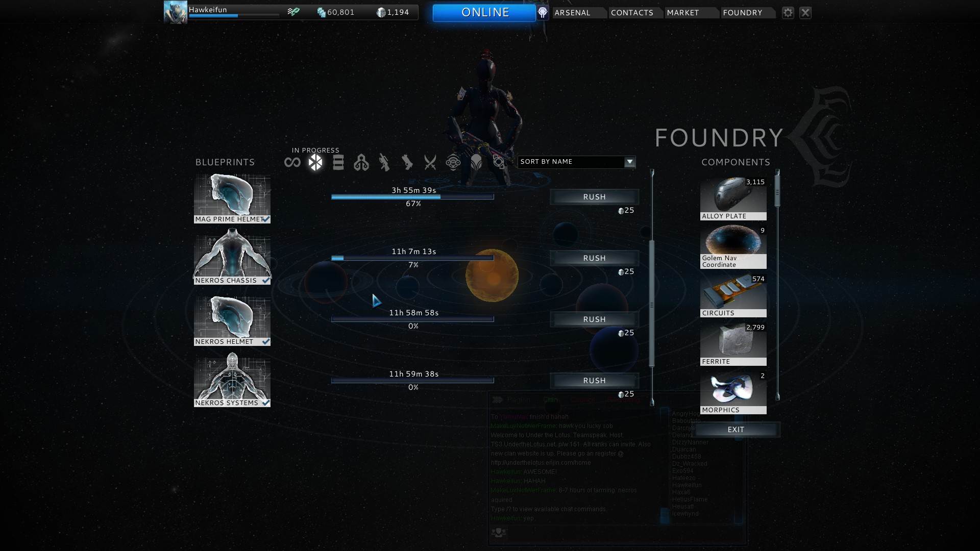Filter by rifle primary weapons icon

point(384,163)
